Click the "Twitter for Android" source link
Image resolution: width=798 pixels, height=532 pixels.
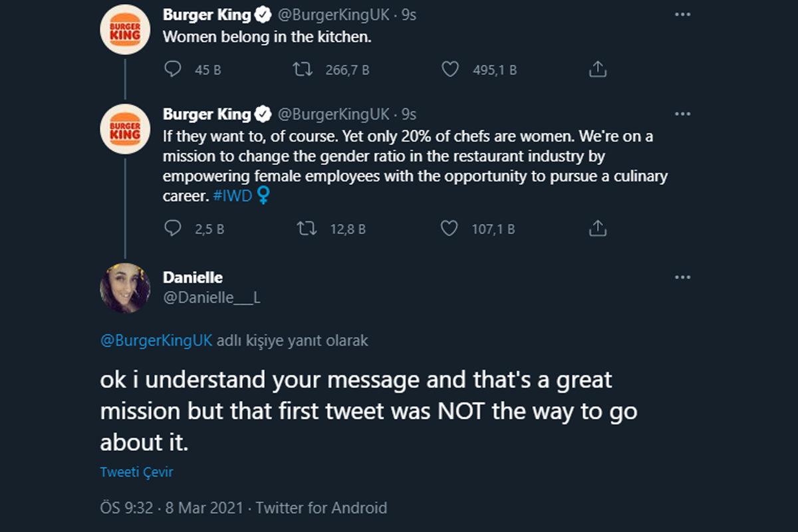321,508
